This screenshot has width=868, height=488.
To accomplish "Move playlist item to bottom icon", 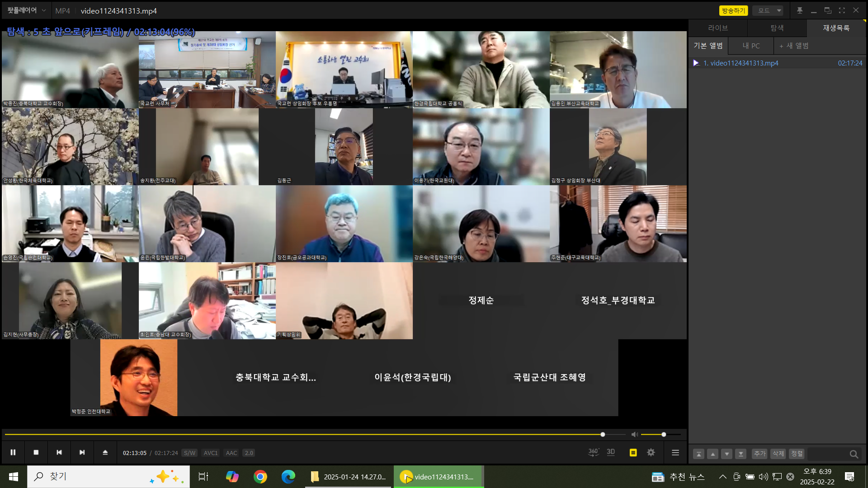I will tap(741, 454).
